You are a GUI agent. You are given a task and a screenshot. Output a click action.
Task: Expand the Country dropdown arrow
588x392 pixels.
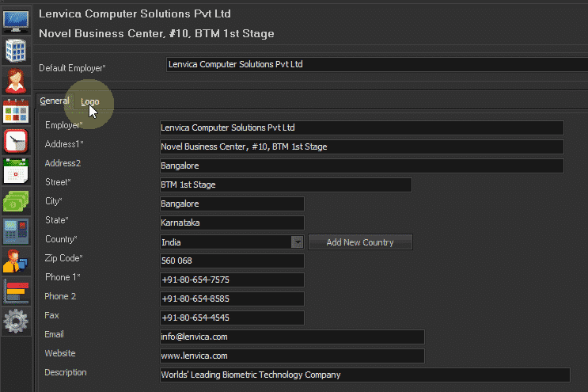pyautogui.click(x=298, y=242)
